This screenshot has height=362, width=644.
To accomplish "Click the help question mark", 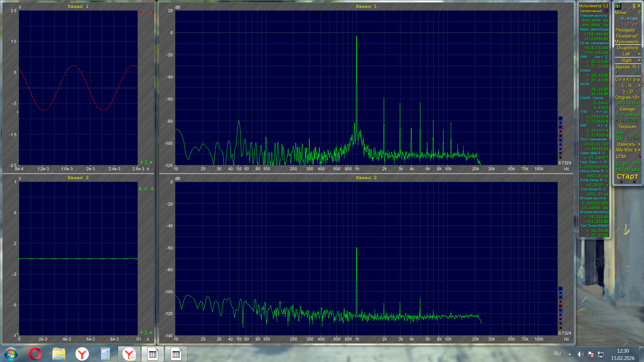I will click(639, 13).
